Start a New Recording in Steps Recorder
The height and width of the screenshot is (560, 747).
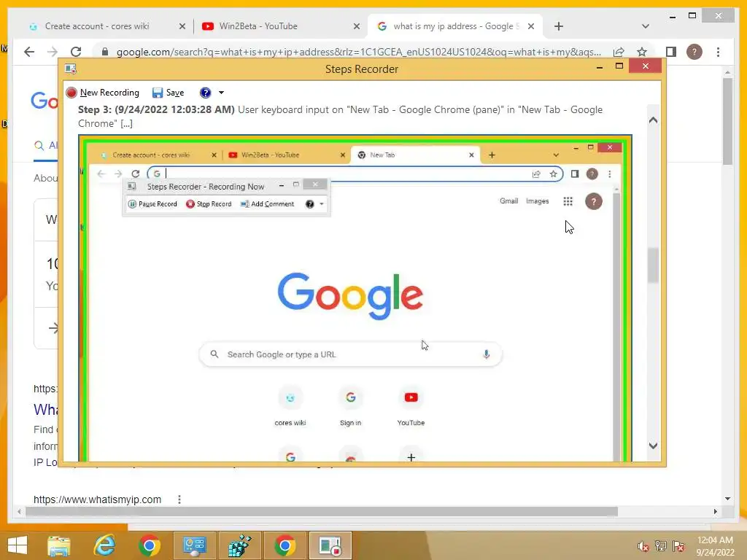[x=103, y=93]
